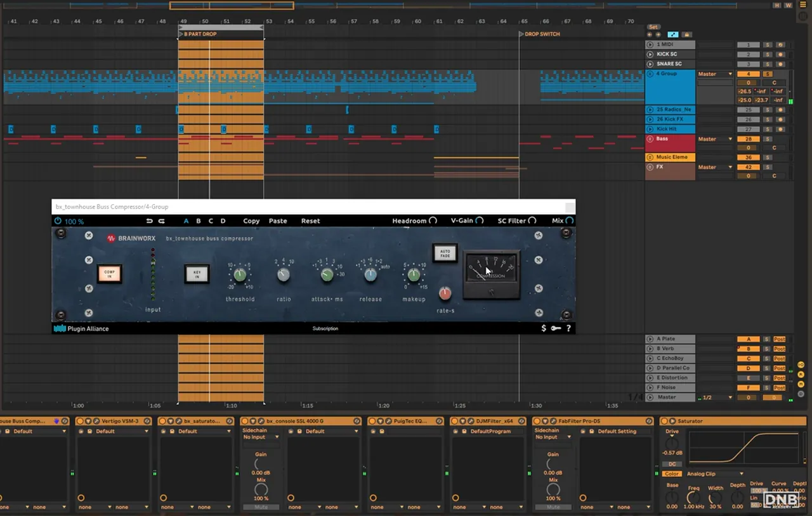Unfold the A Plate return track
Image resolution: width=812 pixels, height=516 pixels.
pos(650,339)
